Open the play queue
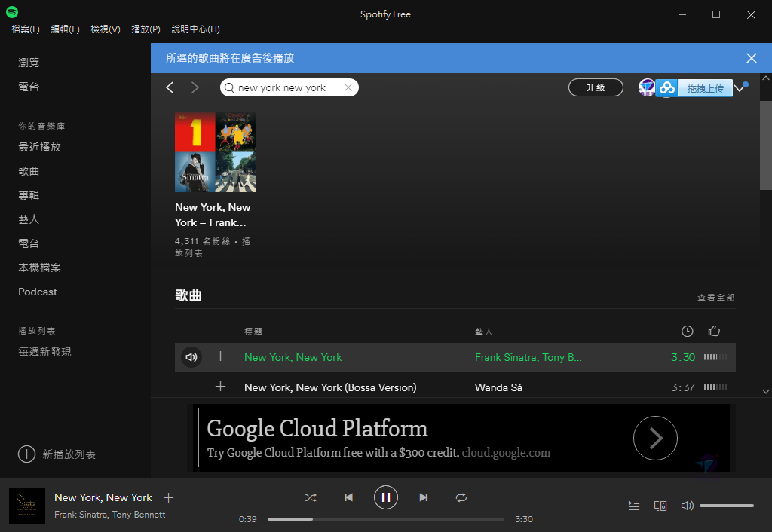The width and height of the screenshot is (772, 532). [x=634, y=506]
